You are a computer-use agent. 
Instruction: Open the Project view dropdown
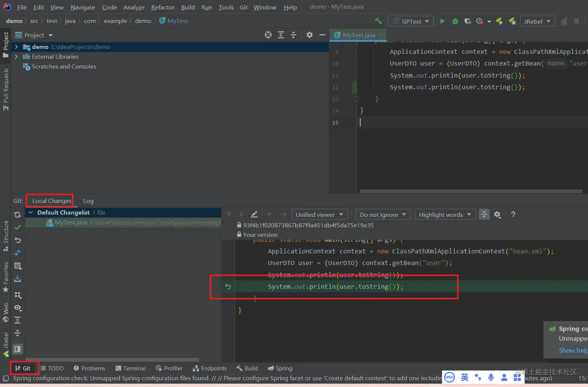click(34, 35)
